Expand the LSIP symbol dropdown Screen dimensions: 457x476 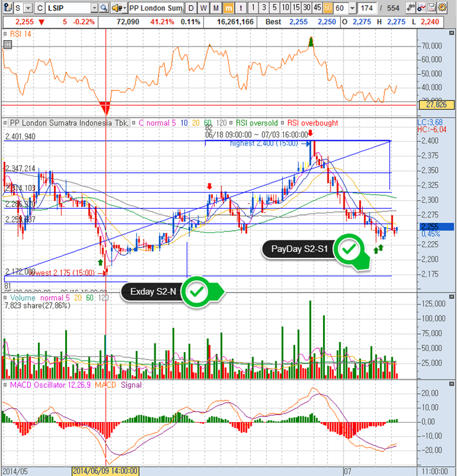[x=95, y=8]
